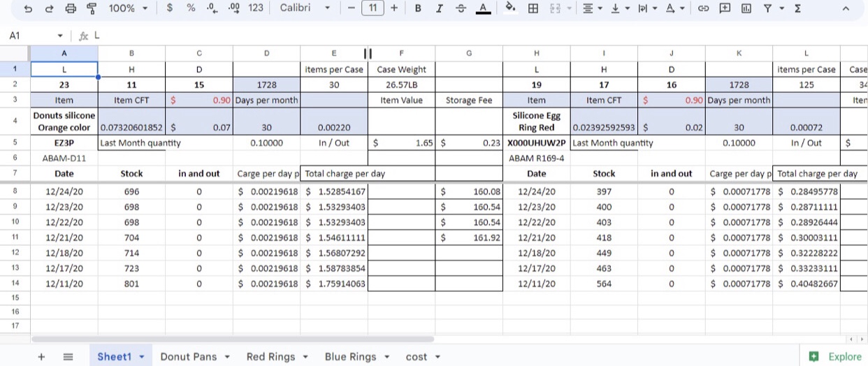The width and height of the screenshot is (868, 366).
Task: Select the ABAM-D11 cell
Action: pos(64,158)
